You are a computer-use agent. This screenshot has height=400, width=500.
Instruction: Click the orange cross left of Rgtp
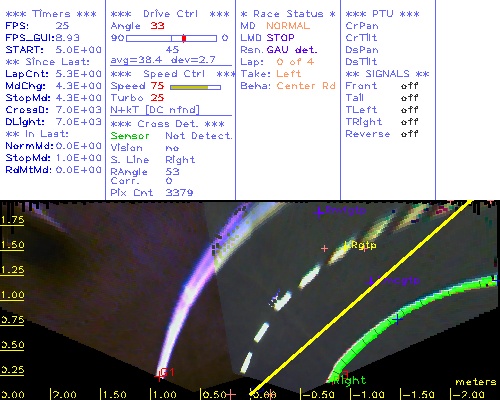pos(324,248)
